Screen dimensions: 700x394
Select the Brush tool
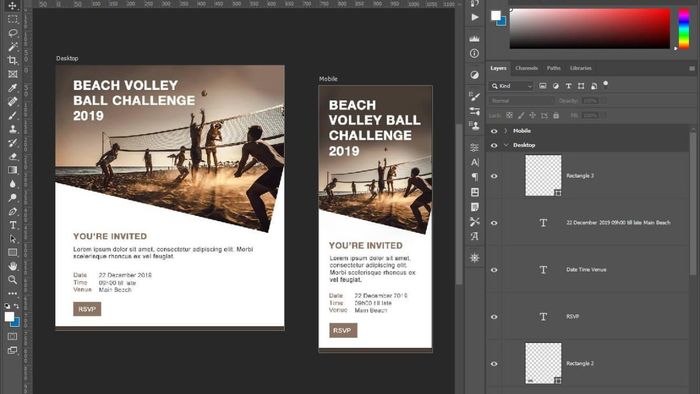(12, 115)
